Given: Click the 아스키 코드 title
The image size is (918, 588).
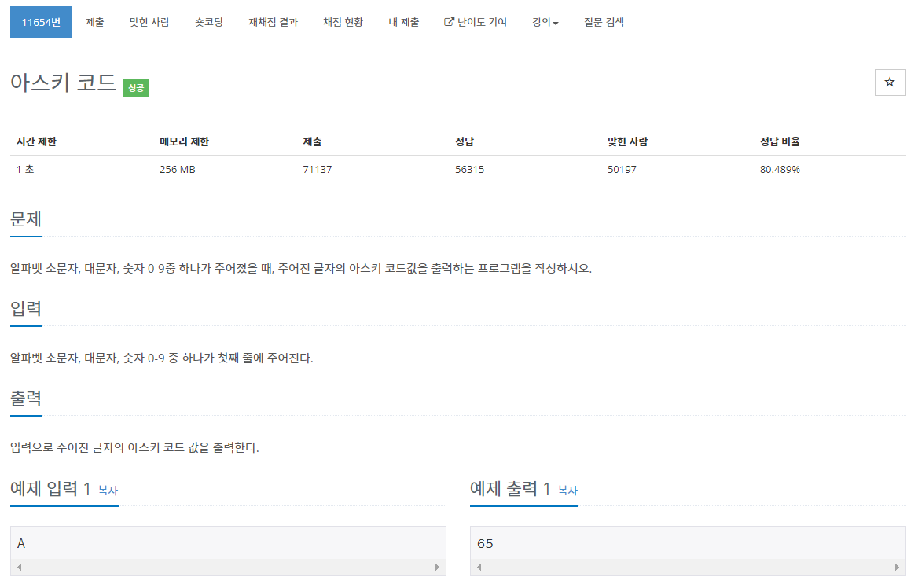Looking at the screenshot, I should click(x=63, y=82).
